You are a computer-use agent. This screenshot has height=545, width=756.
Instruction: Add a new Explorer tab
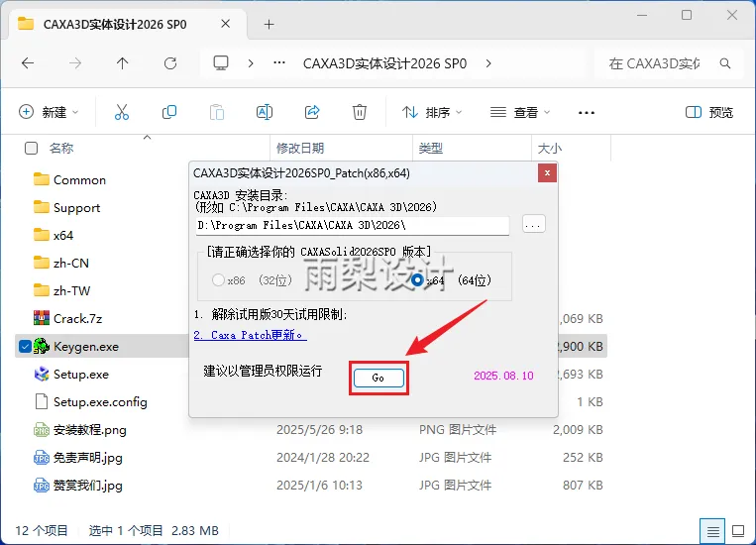(x=270, y=24)
